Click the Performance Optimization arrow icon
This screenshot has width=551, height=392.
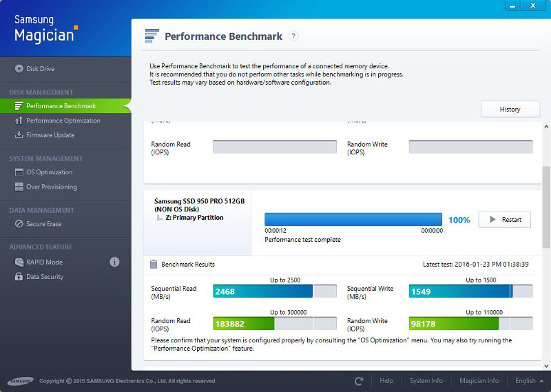pos(19,121)
